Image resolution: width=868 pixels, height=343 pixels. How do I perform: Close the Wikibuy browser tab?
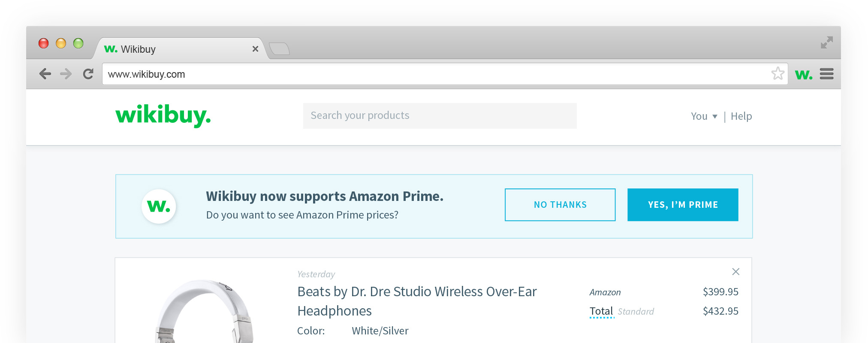255,49
